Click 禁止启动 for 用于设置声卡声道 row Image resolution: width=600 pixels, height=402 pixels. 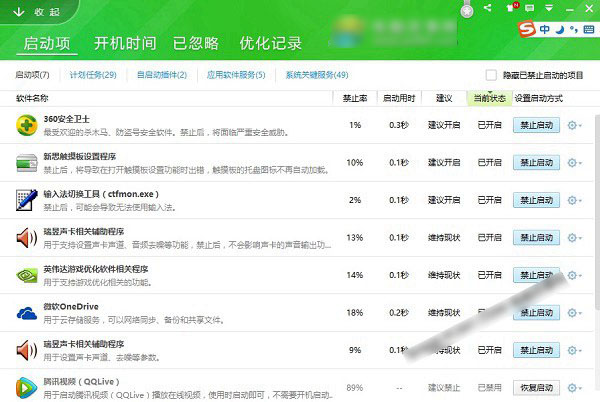536,350
